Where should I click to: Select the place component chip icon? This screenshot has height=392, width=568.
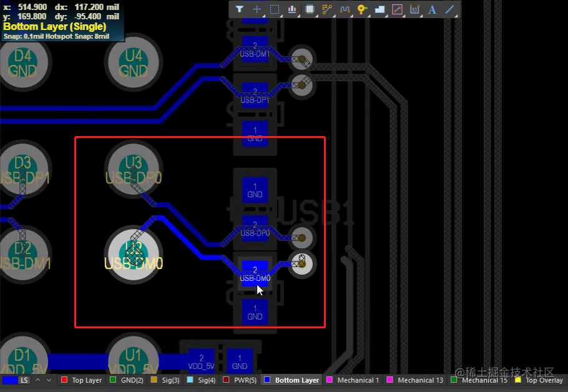point(310,9)
